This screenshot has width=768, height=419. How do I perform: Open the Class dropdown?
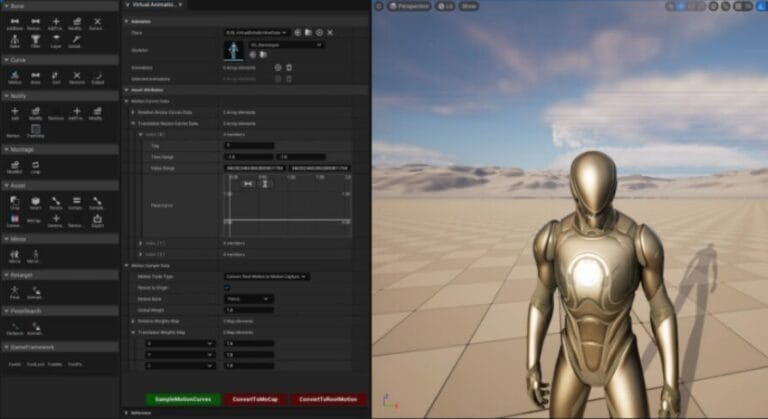257,32
